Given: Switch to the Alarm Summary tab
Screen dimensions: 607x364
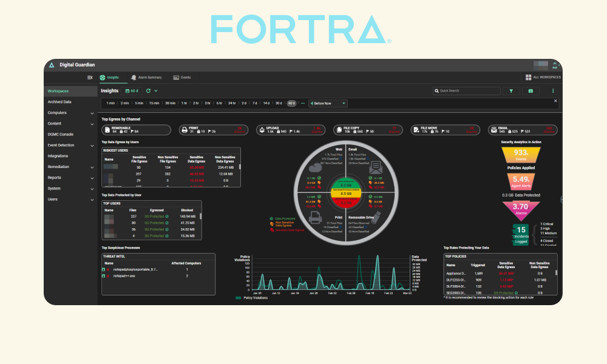Looking at the screenshot, I should (x=146, y=78).
